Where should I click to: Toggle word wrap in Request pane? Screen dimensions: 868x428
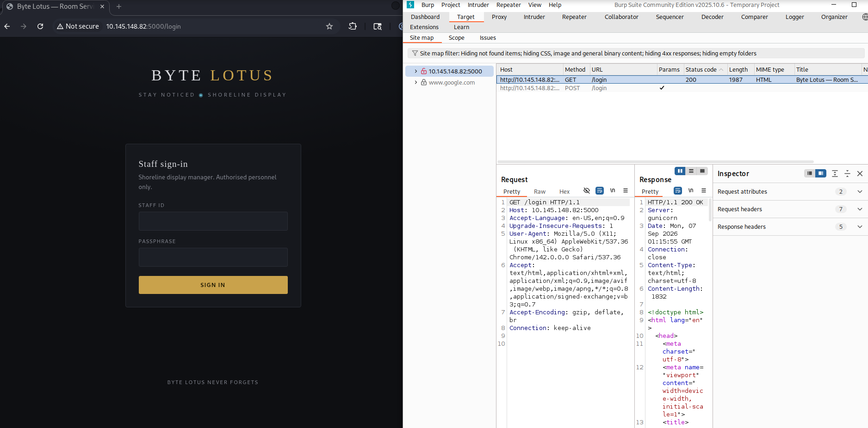[x=600, y=190]
